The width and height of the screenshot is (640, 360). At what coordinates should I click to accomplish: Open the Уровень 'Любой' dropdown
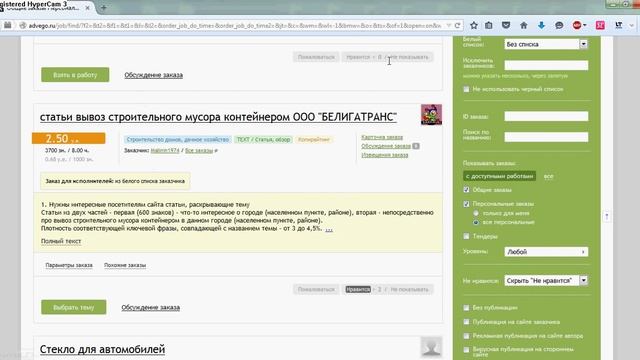546,252
